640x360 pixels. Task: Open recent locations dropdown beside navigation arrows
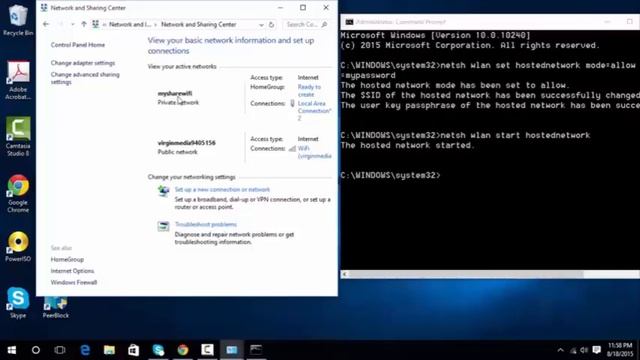73,24
